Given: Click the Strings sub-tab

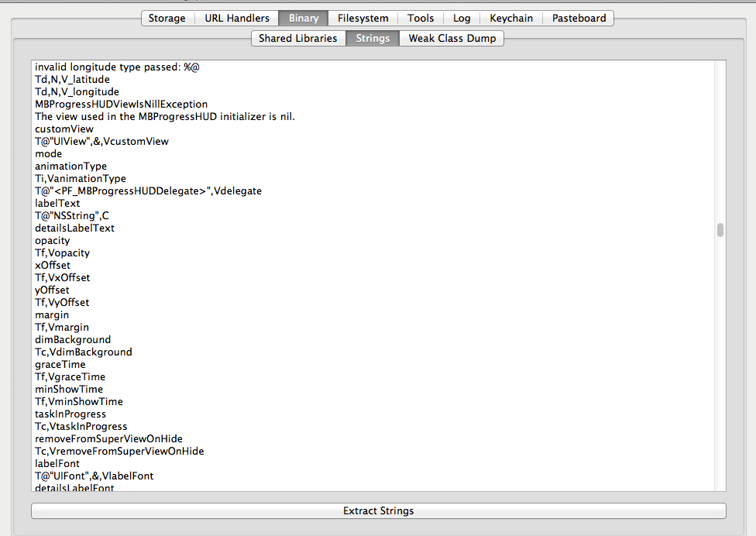Looking at the screenshot, I should (x=373, y=38).
